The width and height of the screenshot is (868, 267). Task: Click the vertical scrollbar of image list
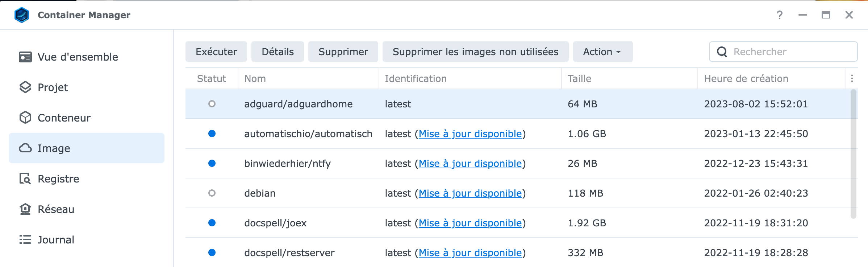(x=854, y=154)
